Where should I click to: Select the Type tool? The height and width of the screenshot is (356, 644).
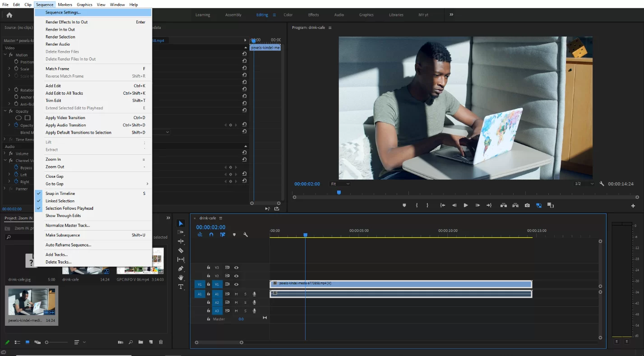181,287
